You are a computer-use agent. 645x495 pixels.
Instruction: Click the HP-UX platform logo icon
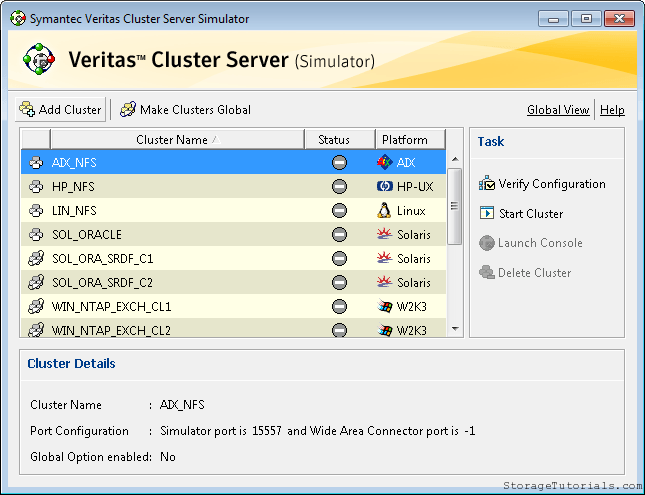pyautogui.click(x=385, y=186)
